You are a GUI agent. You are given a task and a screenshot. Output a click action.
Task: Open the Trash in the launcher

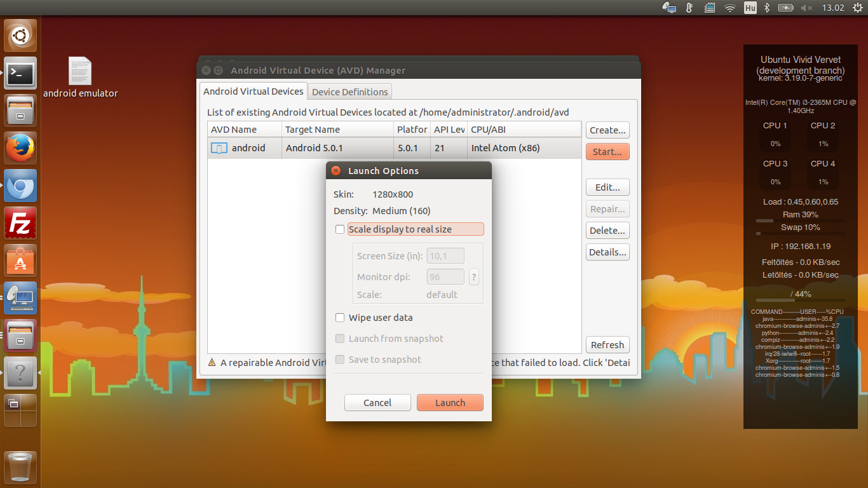click(20, 467)
